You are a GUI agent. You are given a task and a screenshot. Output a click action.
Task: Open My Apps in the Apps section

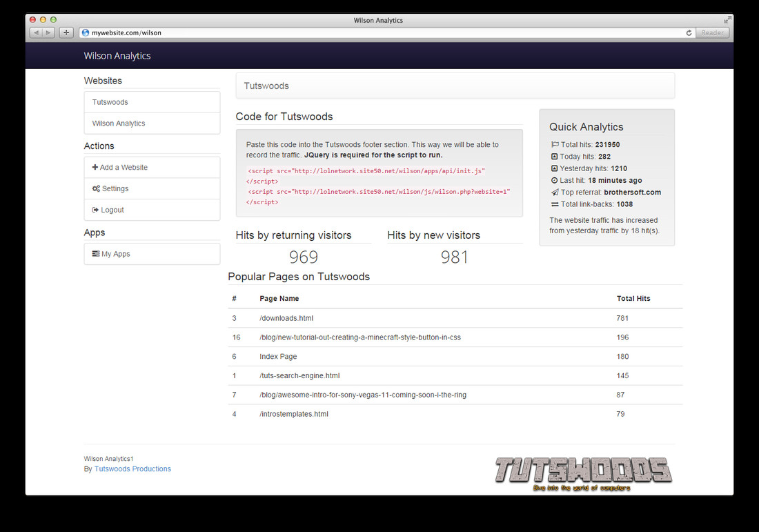click(152, 254)
